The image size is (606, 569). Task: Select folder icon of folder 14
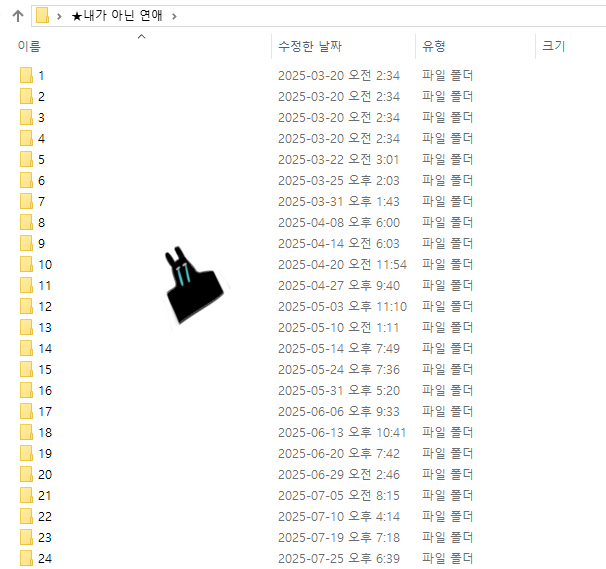[26, 348]
